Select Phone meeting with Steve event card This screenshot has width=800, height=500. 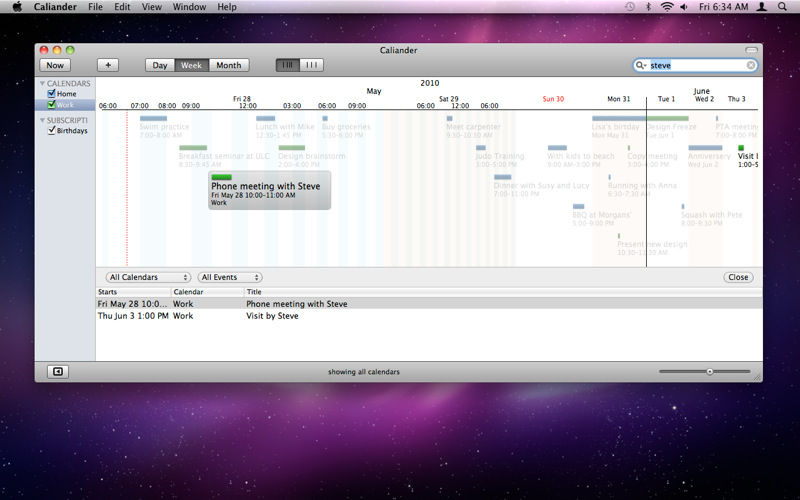pos(269,190)
